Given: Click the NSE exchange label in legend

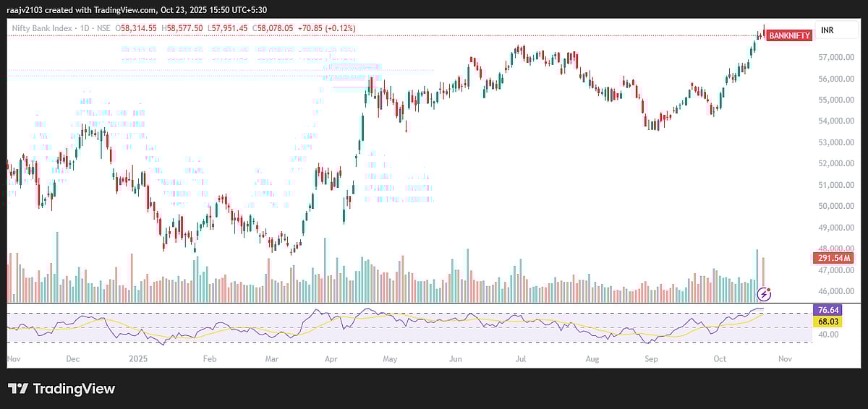Looking at the screenshot, I should pyautogui.click(x=102, y=28).
